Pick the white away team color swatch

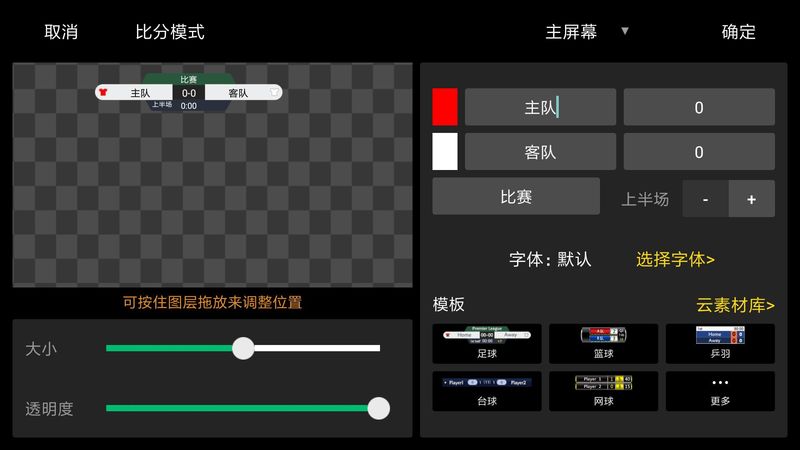tap(445, 152)
